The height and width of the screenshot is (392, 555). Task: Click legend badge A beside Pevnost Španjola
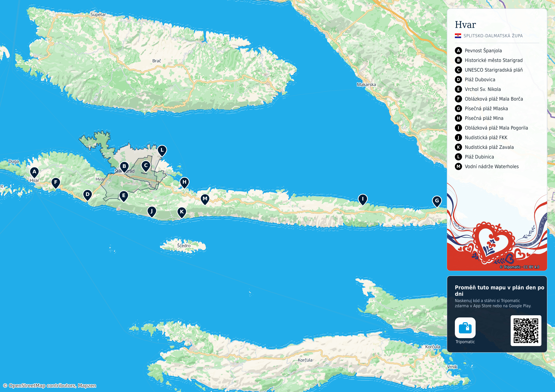458,51
